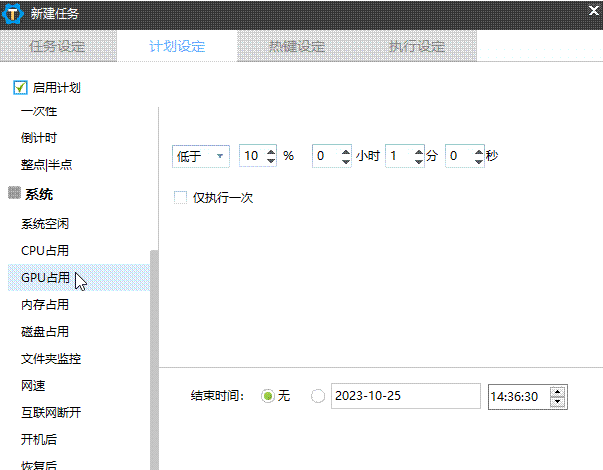603x470 pixels.
Task: Increase the 秒 seconds stepper value
Action: pyautogui.click(x=478, y=151)
